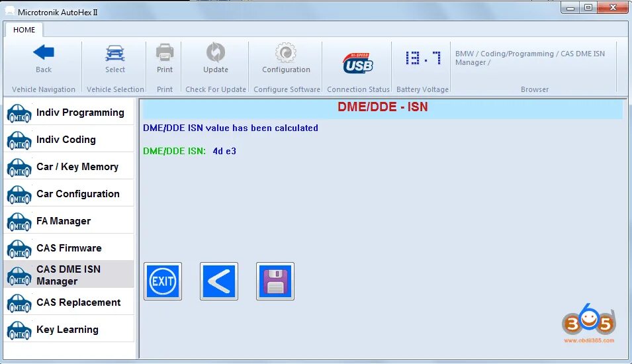The image size is (632, 364).
Task: Click the car icon beside CAS Replacement
Action: 19,302
